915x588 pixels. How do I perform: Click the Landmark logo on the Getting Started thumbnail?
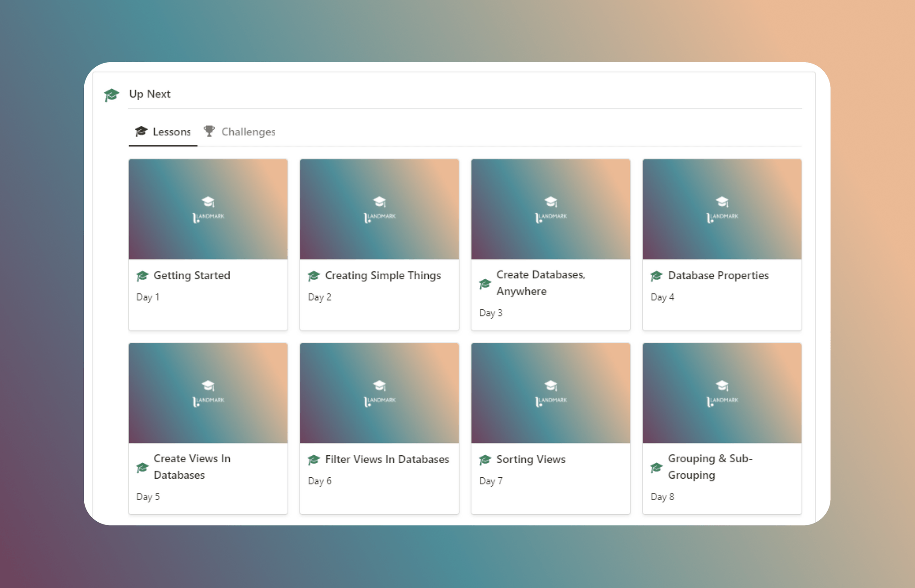[x=208, y=209]
